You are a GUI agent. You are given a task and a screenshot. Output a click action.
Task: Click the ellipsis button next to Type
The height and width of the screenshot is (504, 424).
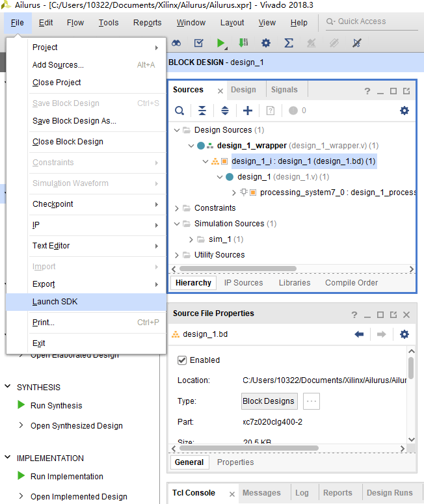pyautogui.click(x=311, y=401)
